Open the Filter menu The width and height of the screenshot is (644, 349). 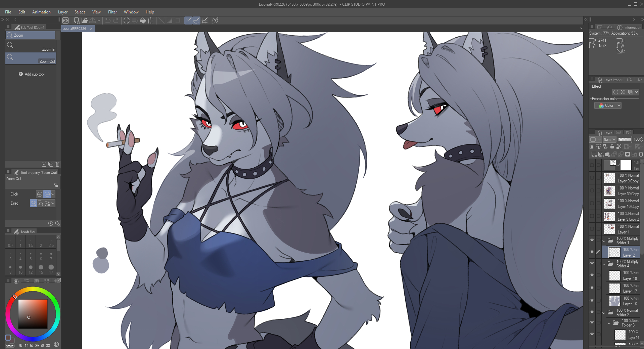click(x=112, y=12)
